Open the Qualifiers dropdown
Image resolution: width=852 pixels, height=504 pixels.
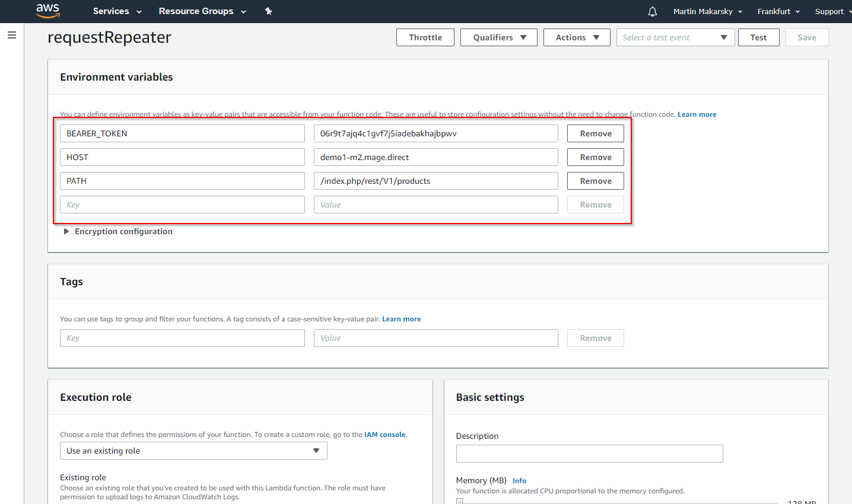tap(498, 37)
